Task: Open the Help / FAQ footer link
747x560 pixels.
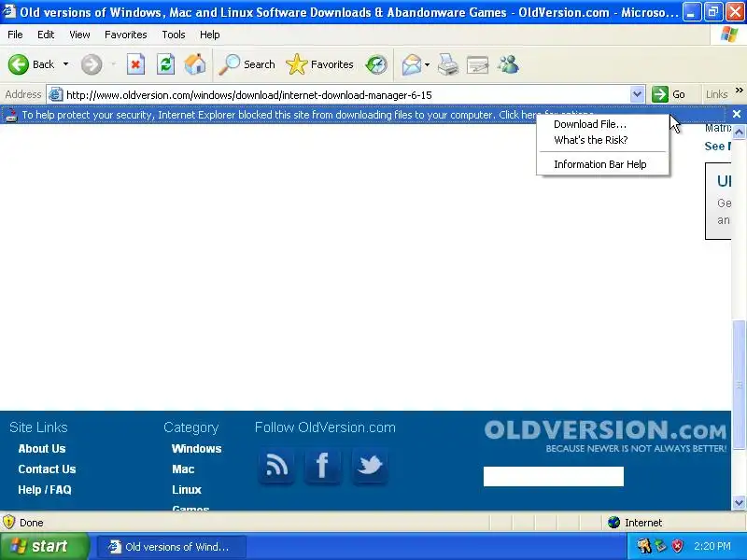Action: coord(45,489)
